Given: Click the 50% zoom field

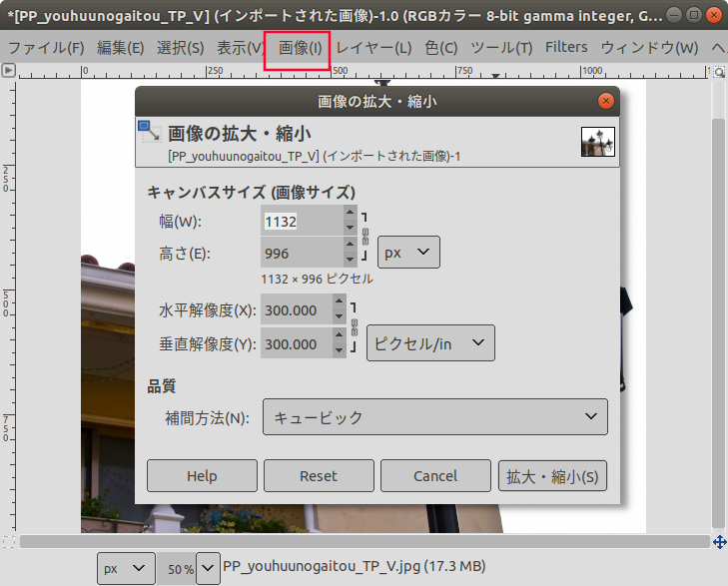Looking at the screenshot, I should 176,568.
